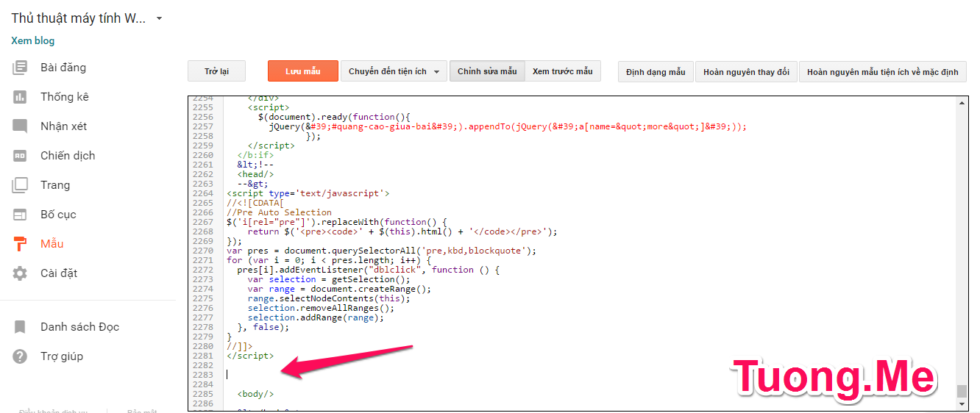Click the <script type='text/javascript'> line
The image size is (980, 413).
pos(308,193)
